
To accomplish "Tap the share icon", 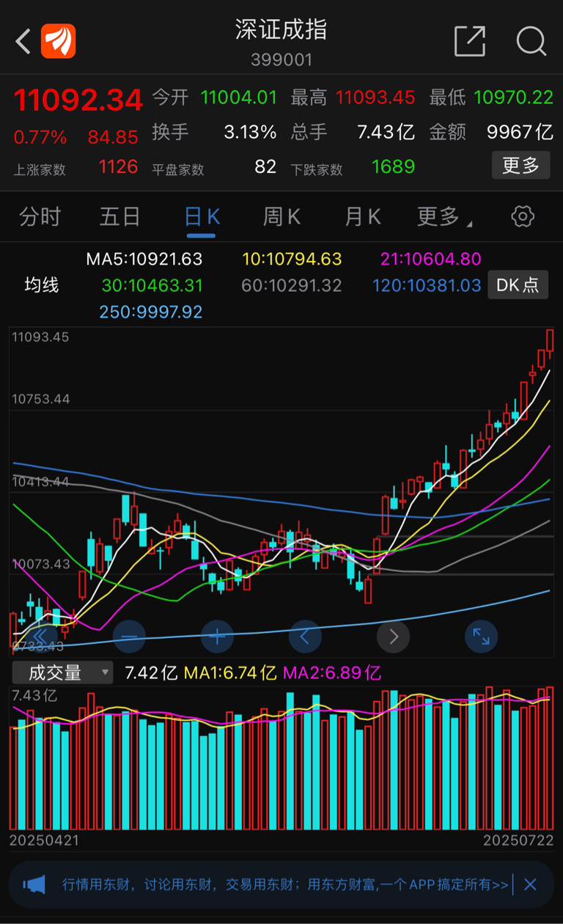I will click(x=470, y=41).
